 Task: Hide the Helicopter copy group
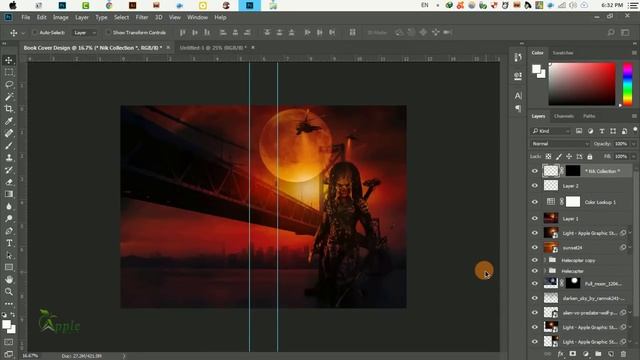pos(535,260)
